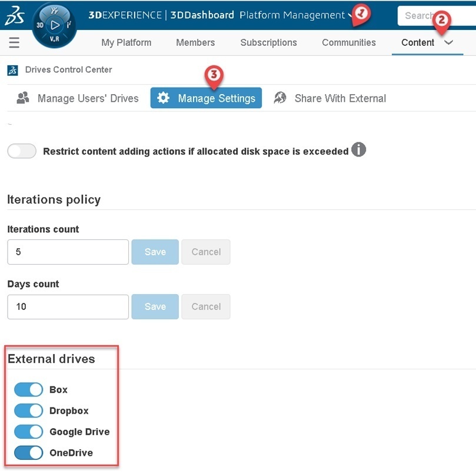
Task: Switch off Google Drive external drive
Action: click(x=28, y=432)
